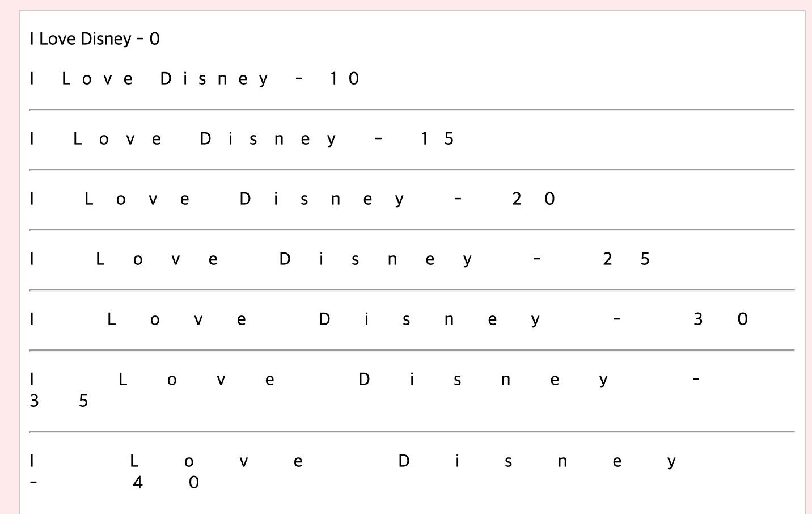Click the word 'Love' in the 20 line

pyautogui.click(x=137, y=199)
